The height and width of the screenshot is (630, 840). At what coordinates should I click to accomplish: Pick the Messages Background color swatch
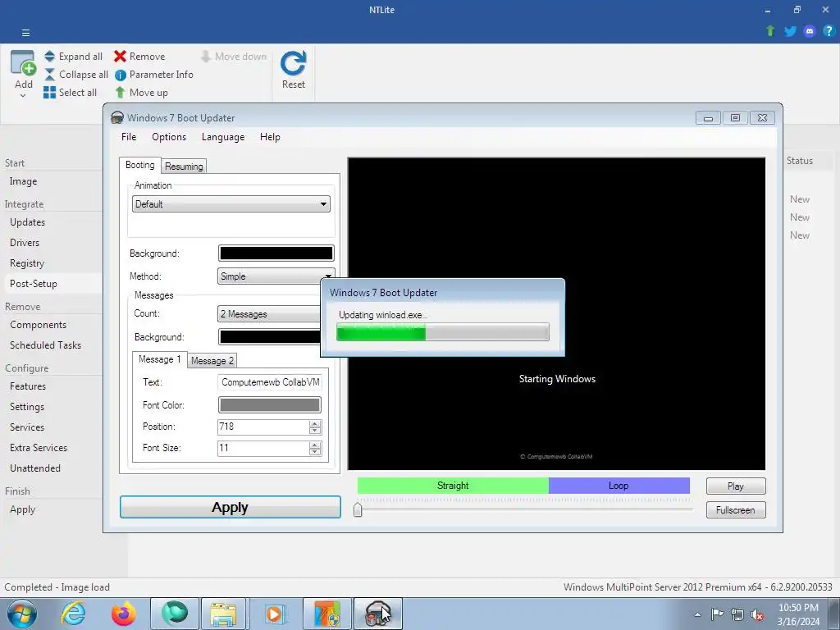point(269,337)
